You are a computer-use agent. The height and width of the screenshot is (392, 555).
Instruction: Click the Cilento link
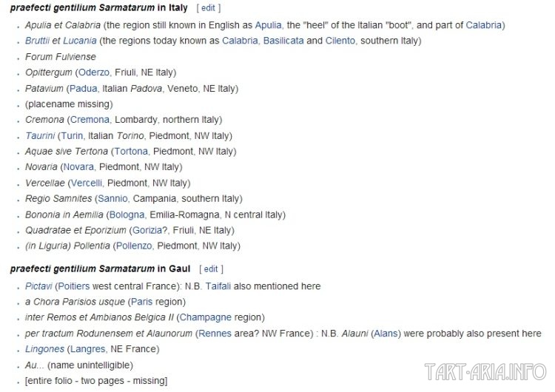point(340,41)
